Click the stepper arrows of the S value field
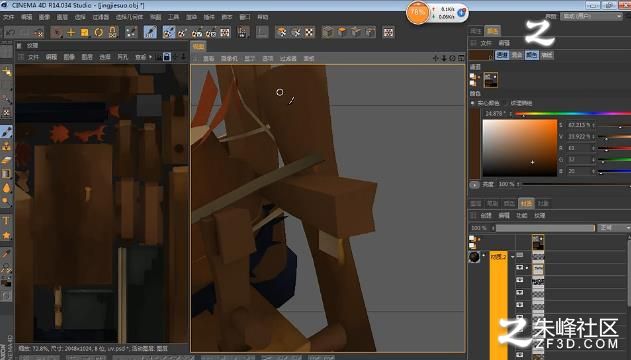This screenshot has width=631, height=360. (594, 125)
